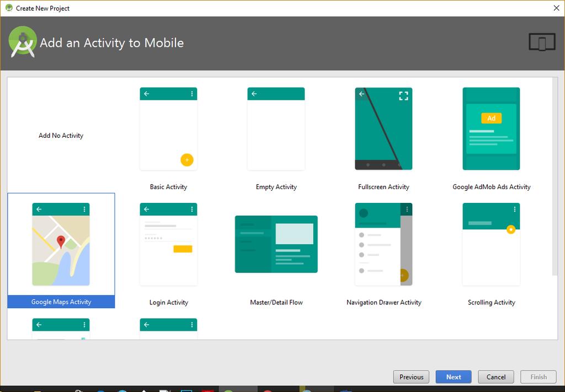Go back with the Previous button
Image resolution: width=565 pixels, height=392 pixels.
click(411, 377)
